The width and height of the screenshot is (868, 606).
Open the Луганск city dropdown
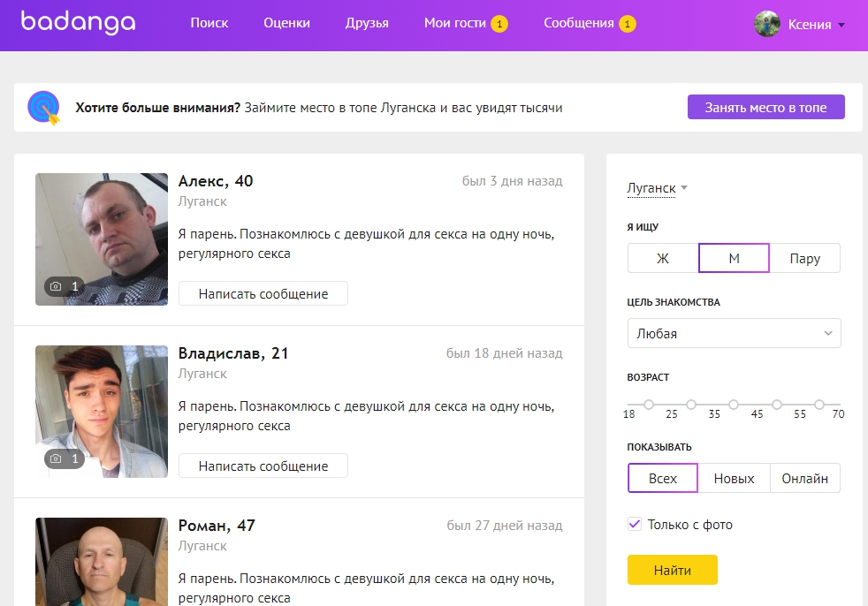click(x=657, y=188)
